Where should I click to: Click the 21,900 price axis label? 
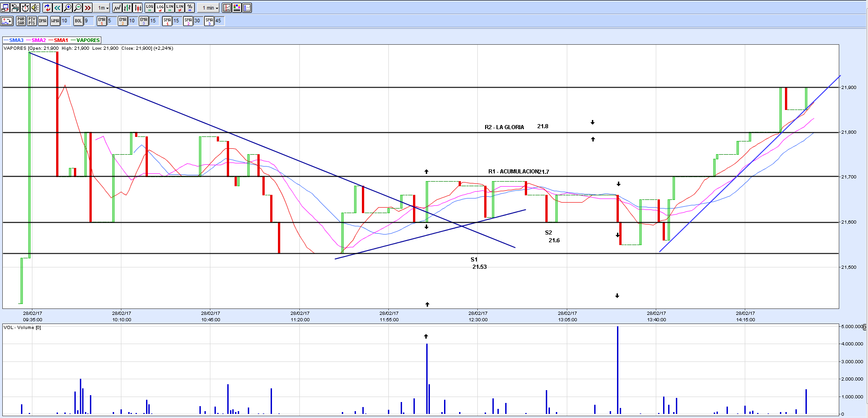tap(849, 88)
